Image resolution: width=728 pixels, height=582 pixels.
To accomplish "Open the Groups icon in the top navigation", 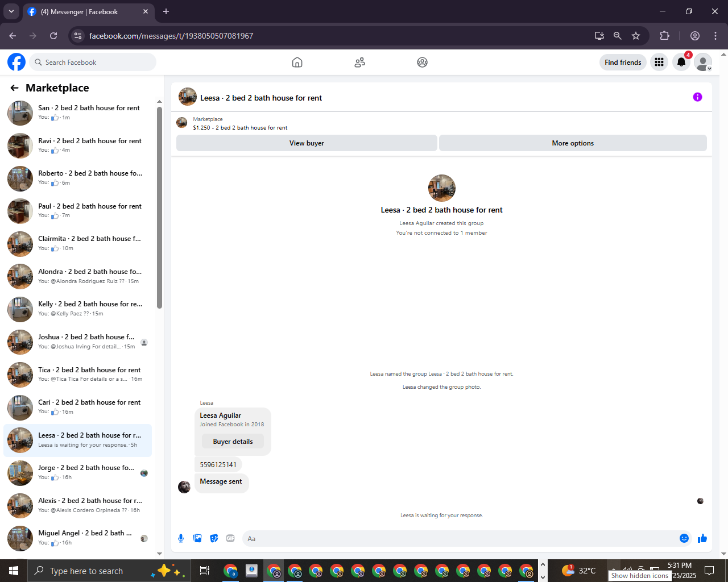I will coord(422,63).
